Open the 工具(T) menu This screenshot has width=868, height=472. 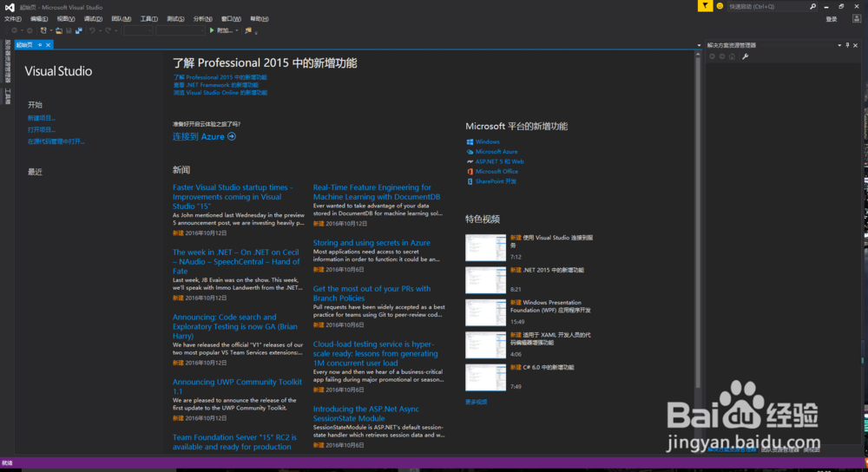tap(149, 19)
